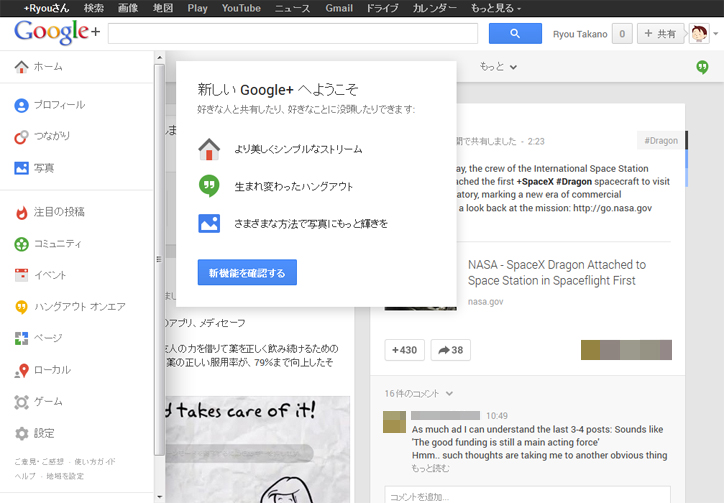Click the Games (ゲーム) icon
724x503 pixels.
tap(21, 402)
